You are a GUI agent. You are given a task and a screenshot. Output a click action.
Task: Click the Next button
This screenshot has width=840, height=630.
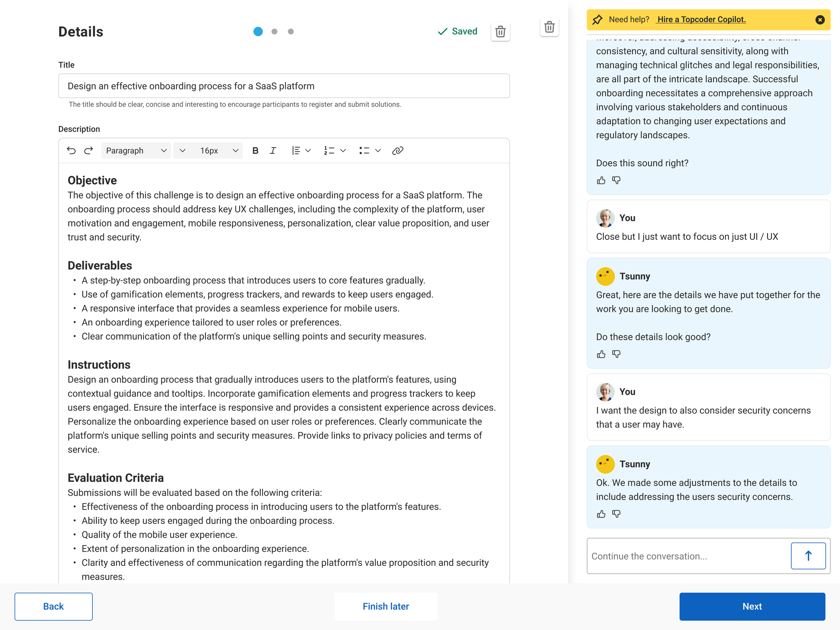[x=752, y=606]
